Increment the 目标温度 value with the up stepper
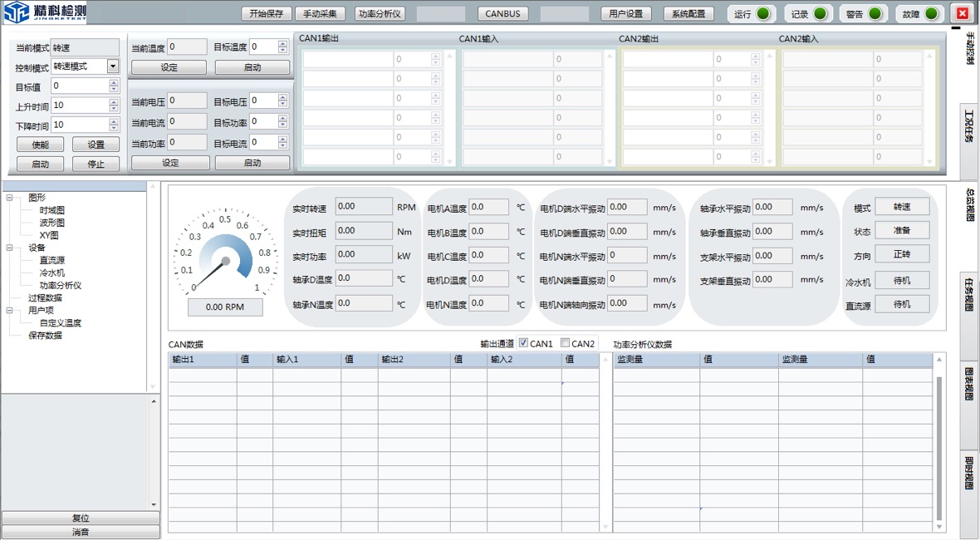Image resolution: width=980 pixels, height=540 pixels. coord(282,43)
